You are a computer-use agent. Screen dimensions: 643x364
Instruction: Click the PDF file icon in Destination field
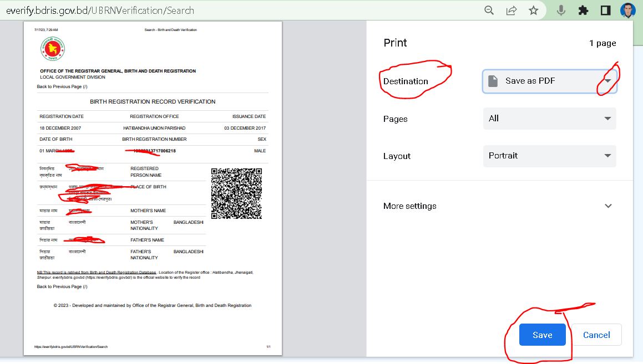point(493,81)
